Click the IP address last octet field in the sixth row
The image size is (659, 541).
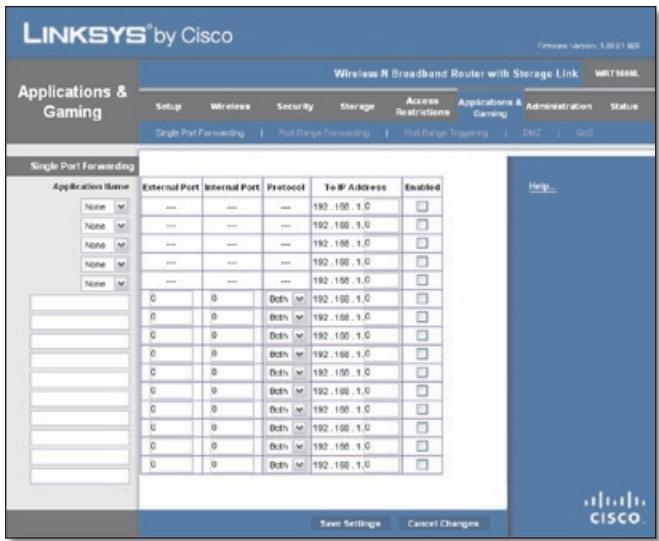tap(381, 299)
